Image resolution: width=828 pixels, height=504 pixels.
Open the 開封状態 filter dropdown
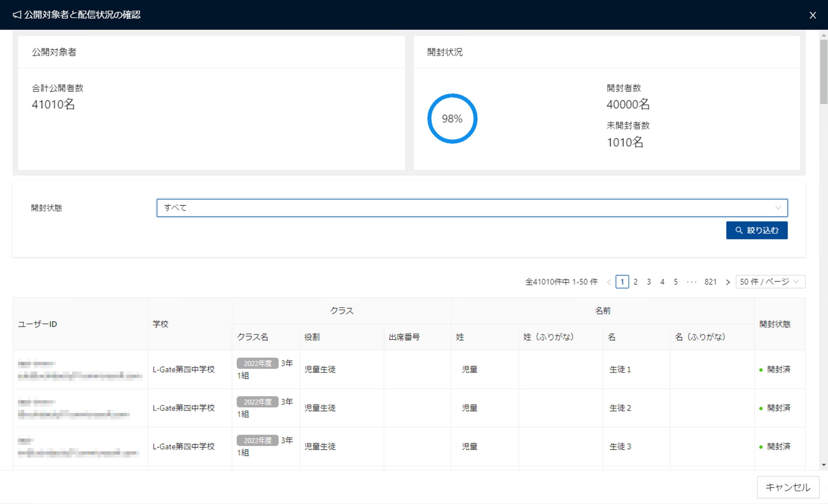click(471, 208)
